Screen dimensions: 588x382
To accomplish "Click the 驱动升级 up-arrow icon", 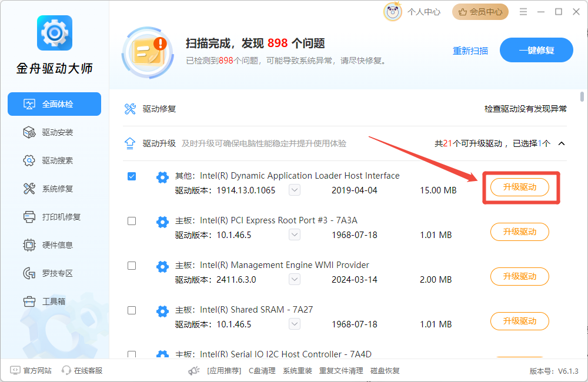I will (130, 143).
